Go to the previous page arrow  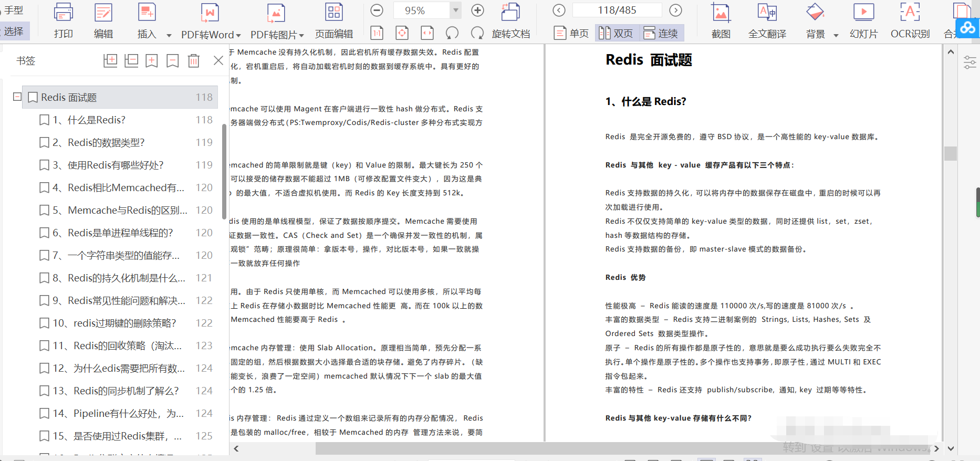[x=559, y=10]
